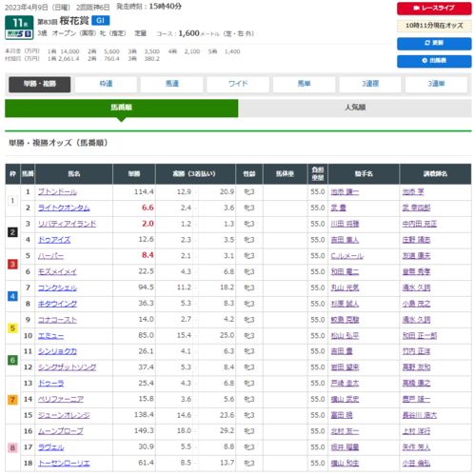This screenshot has width=475, height=476.
Task: Click the red frame number 3 badge
Action: point(12,264)
